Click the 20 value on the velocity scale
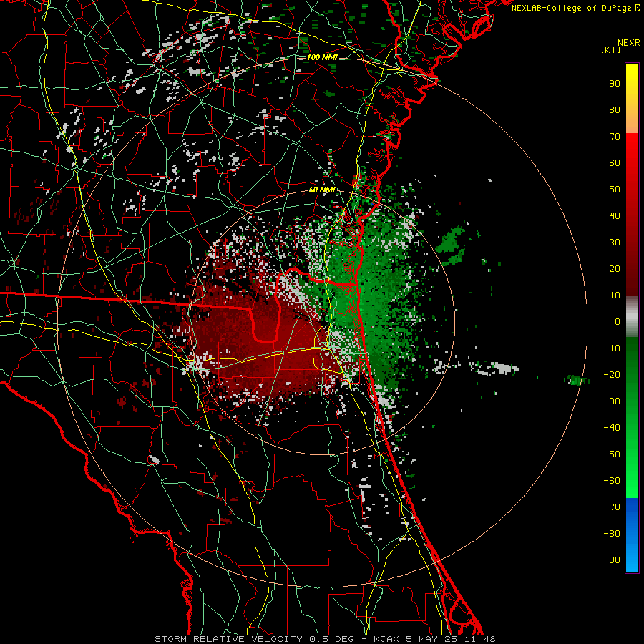 pos(615,268)
